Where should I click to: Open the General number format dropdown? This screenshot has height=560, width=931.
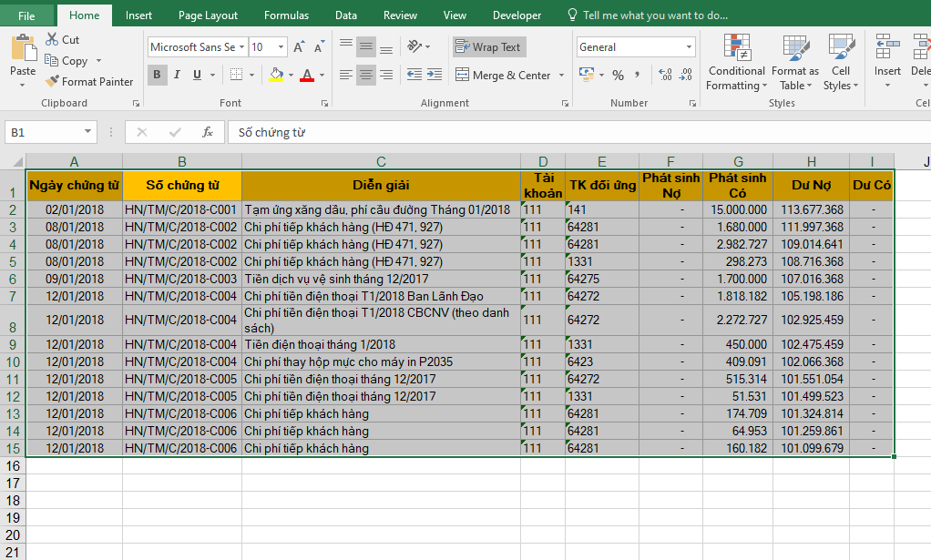coord(689,47)
